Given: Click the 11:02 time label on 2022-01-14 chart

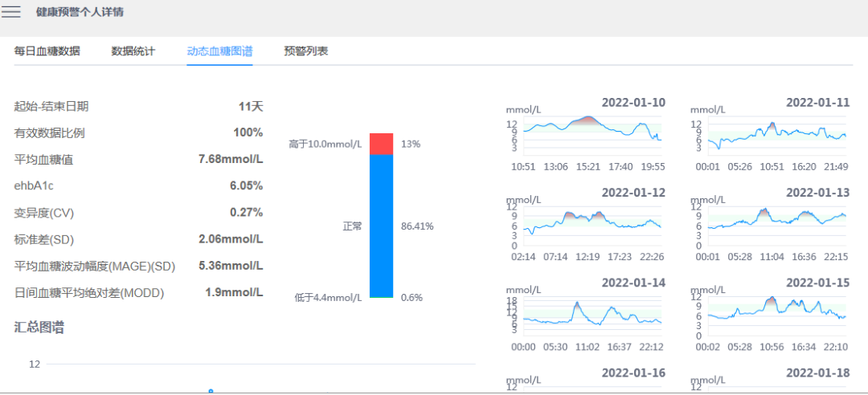Looking at the screenshot, I should tap(588, 347).
